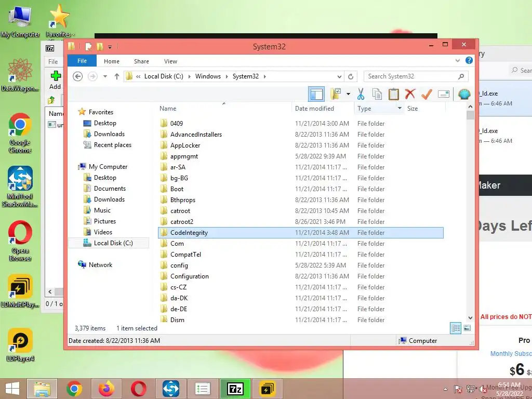The height and width of the screenshot is (399, 532).
Task: Click the Forward navigation arrow
Action: click(x=92, y=76)
